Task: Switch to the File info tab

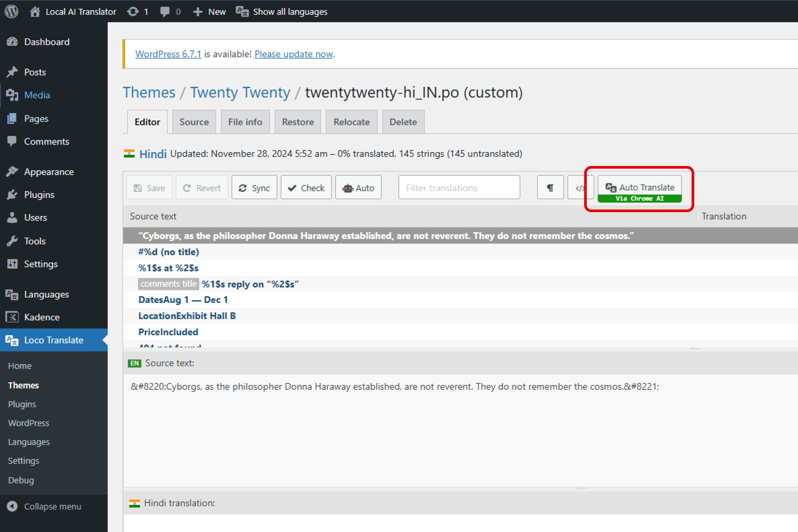Action: point(245,122)
